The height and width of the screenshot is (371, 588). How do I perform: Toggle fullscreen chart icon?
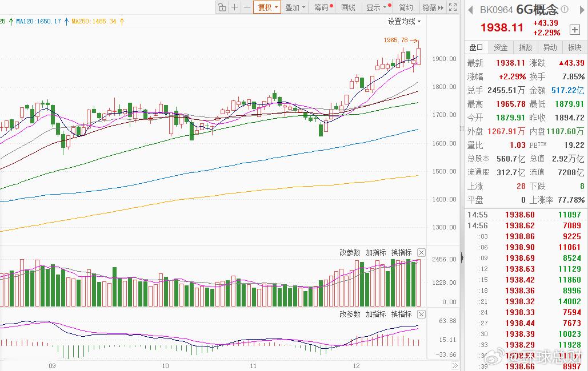(x=453, y=7)
